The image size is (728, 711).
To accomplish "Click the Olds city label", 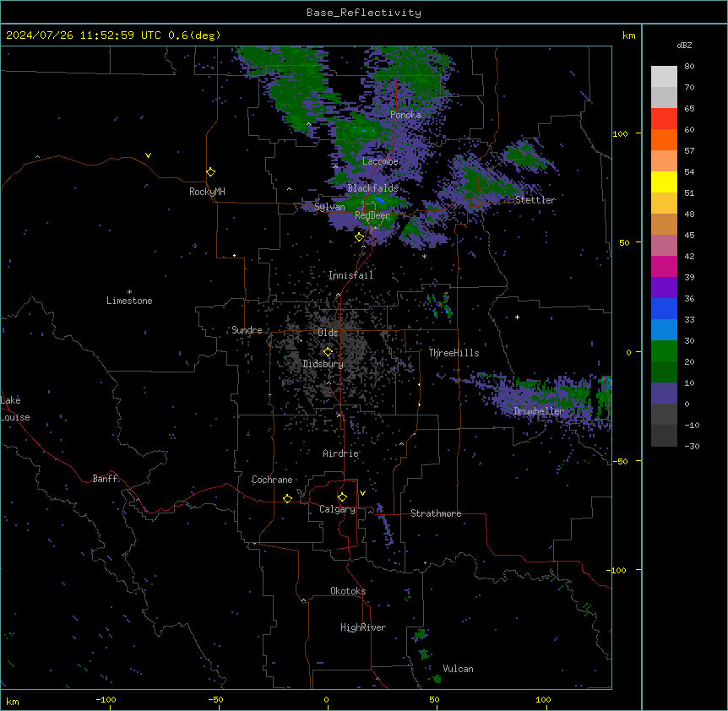I will click(x=328, y=333).
